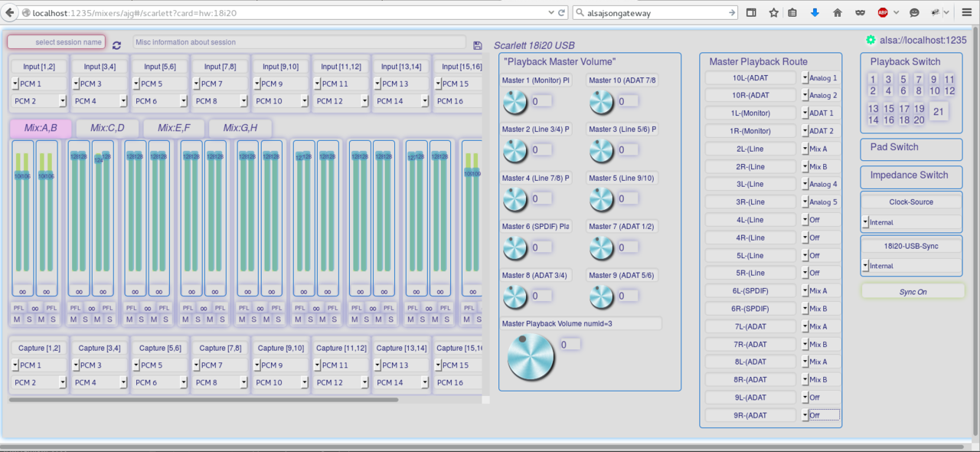Click the Master 4 (Line 7/8) value box
The width and height of the screenshot is (980, 452).
click(542, 198)
